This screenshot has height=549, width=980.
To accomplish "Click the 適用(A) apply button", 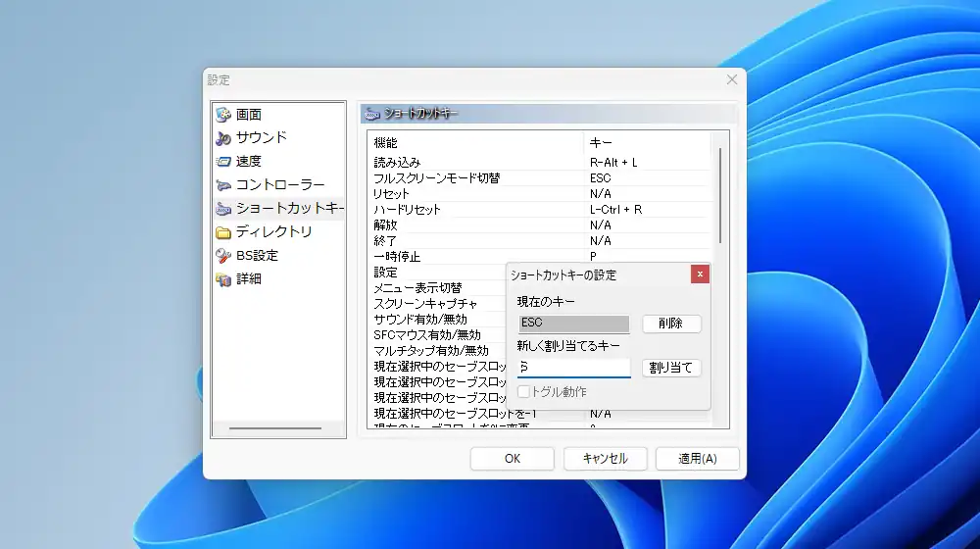I will (x=698, y=459).
